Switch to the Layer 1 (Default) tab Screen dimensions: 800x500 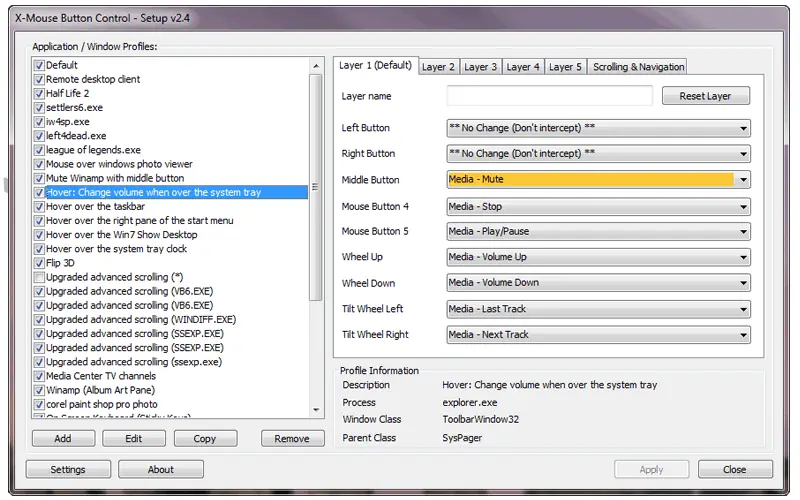[376, 65]
